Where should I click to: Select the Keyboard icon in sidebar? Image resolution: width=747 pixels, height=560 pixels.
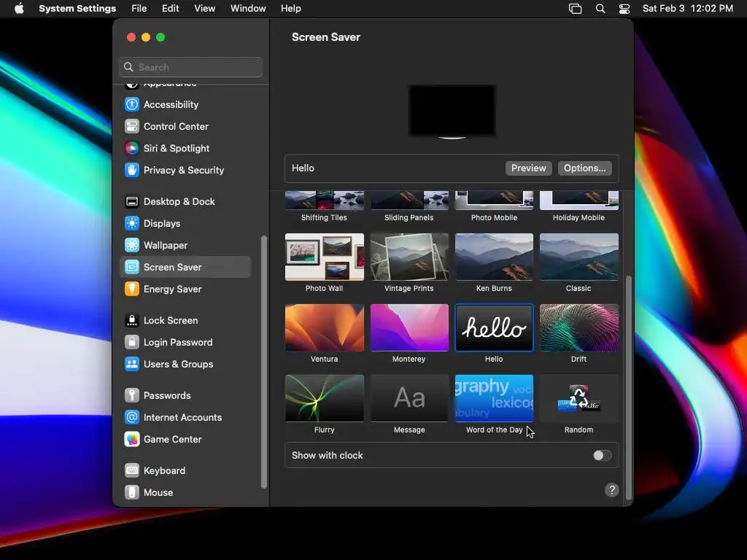(x=132, y=470)
